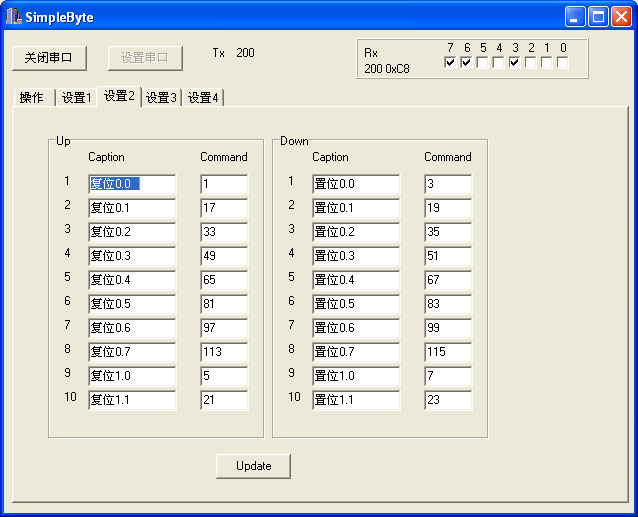The width and height of the screenshot is (638, 517).
Task: Click the 关闭串口 button
Action: (x=49, y=58)
